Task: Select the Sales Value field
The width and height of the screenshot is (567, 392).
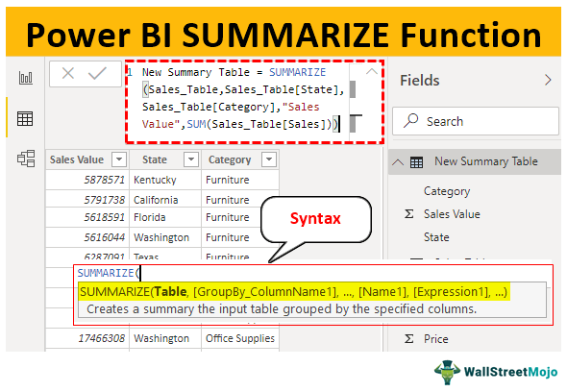Action: (x=452, y=214)
